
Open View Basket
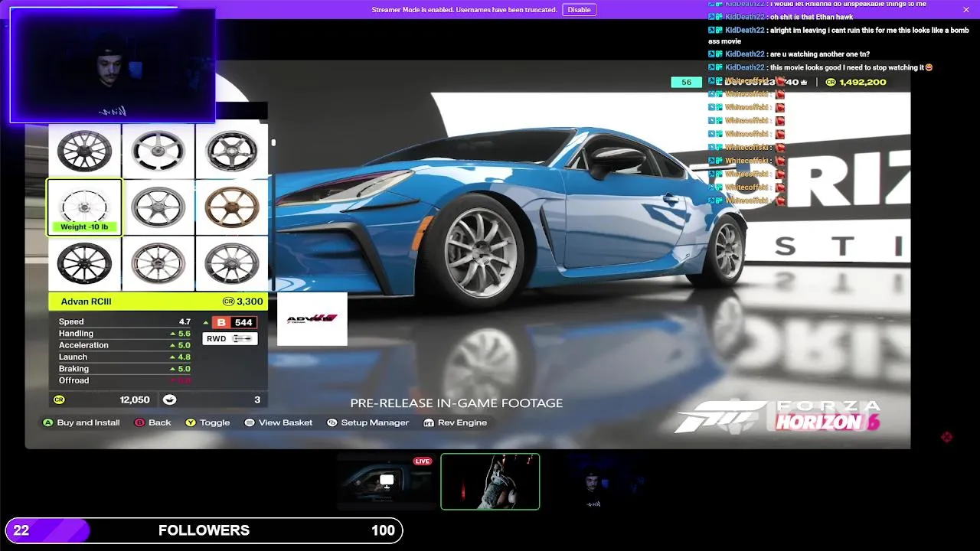click(x=279, y=422)
